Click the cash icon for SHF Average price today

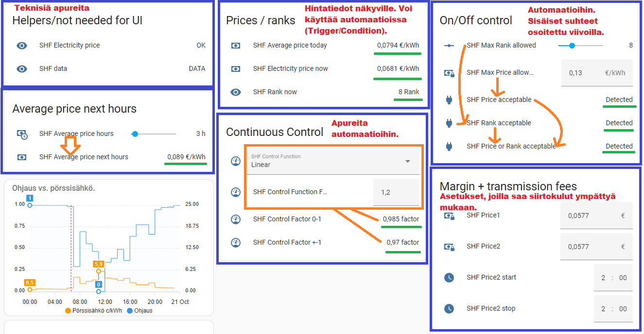(236, 46)
